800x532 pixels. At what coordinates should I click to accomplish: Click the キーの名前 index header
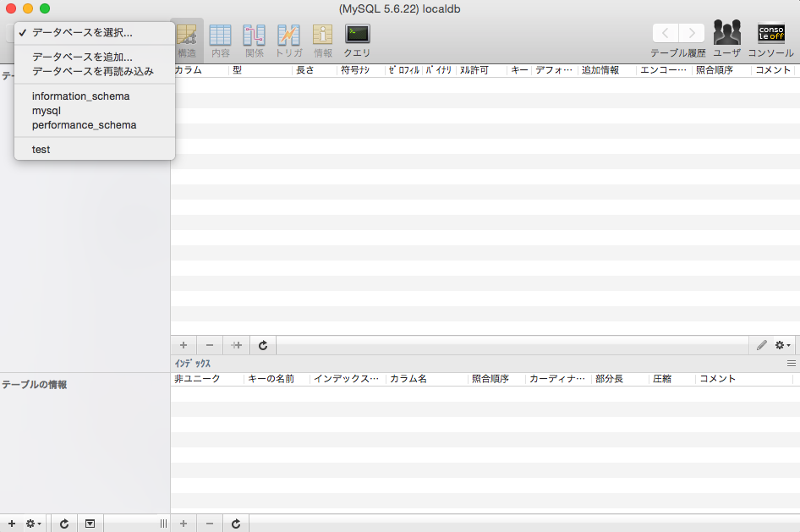[277, 379]
